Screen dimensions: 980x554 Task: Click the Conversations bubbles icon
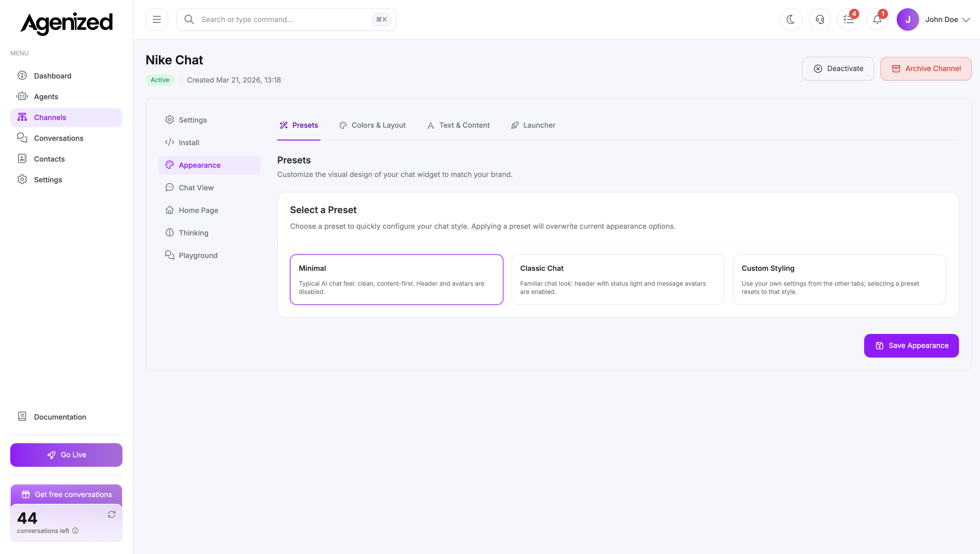(x=22, y=137)
